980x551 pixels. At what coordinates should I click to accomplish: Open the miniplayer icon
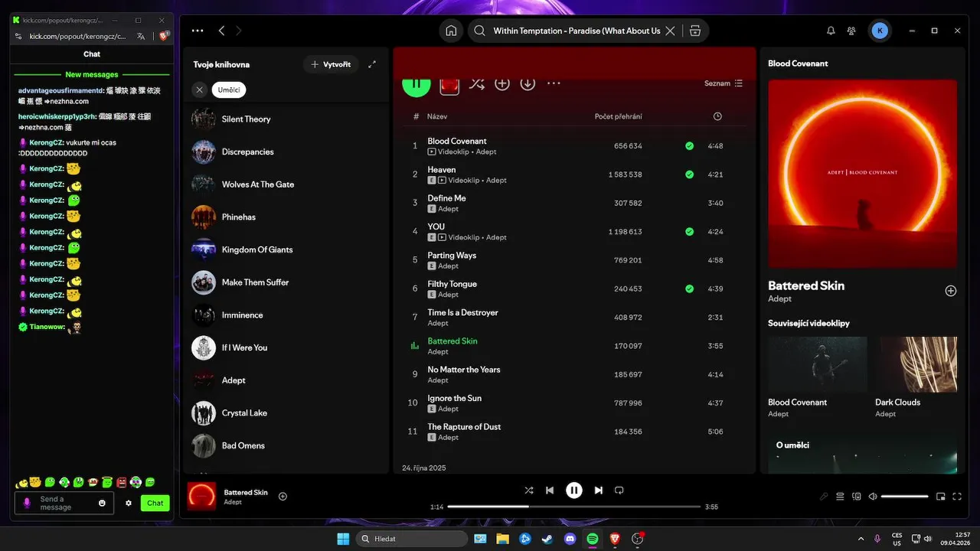point(941,497)
